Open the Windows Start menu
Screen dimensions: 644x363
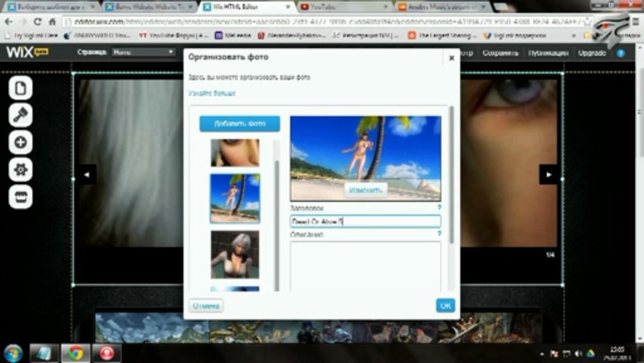pos(13,353)
